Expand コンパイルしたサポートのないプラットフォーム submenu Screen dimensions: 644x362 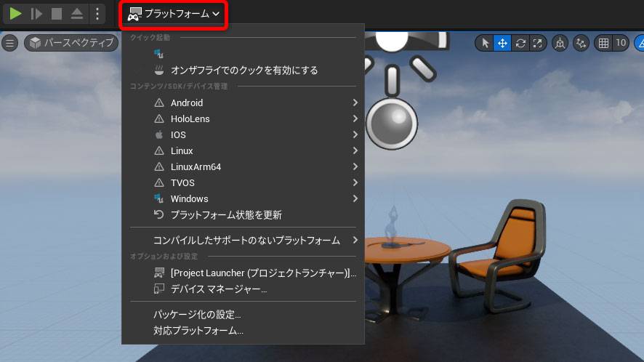tap(243, 241)
